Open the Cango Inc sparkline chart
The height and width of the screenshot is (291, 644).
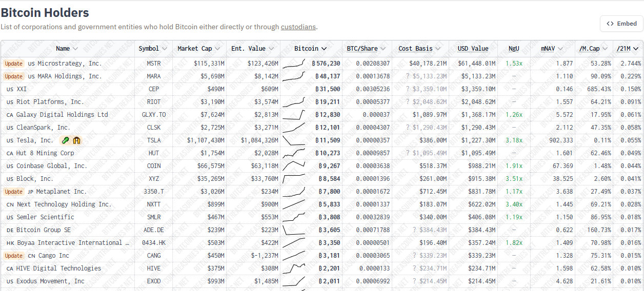click(294, 256)
